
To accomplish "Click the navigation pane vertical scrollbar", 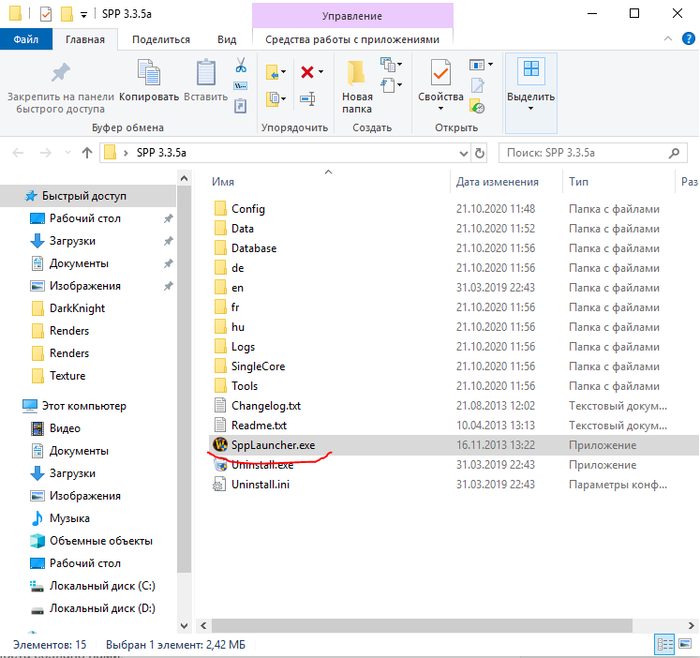I will (x=184, y=379).
